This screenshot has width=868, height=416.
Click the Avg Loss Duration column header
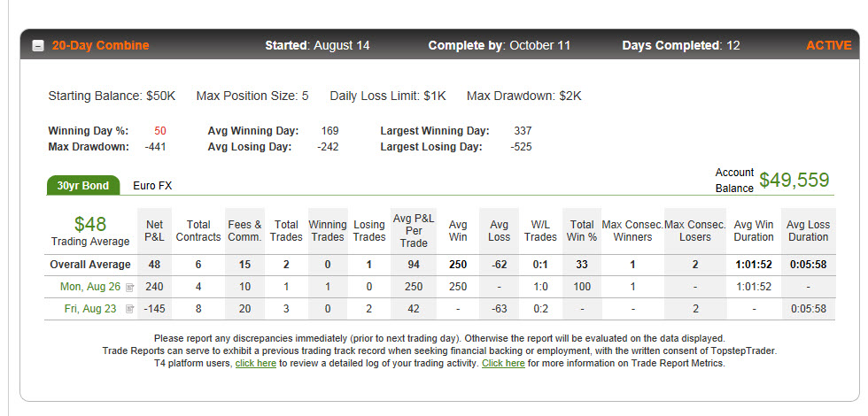click(808, 231)
